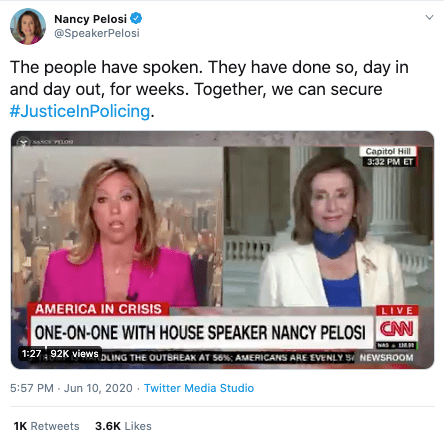This screenshot has width=444, height=441.
Task: Click the red LIVE badge in video
Action: coord(397,311)
